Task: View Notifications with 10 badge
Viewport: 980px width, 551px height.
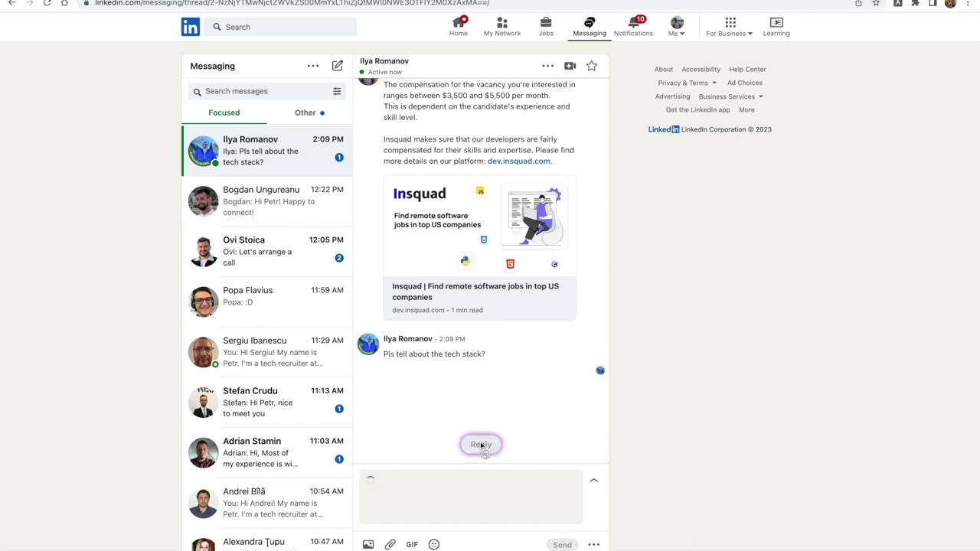Action: [633, 26]
